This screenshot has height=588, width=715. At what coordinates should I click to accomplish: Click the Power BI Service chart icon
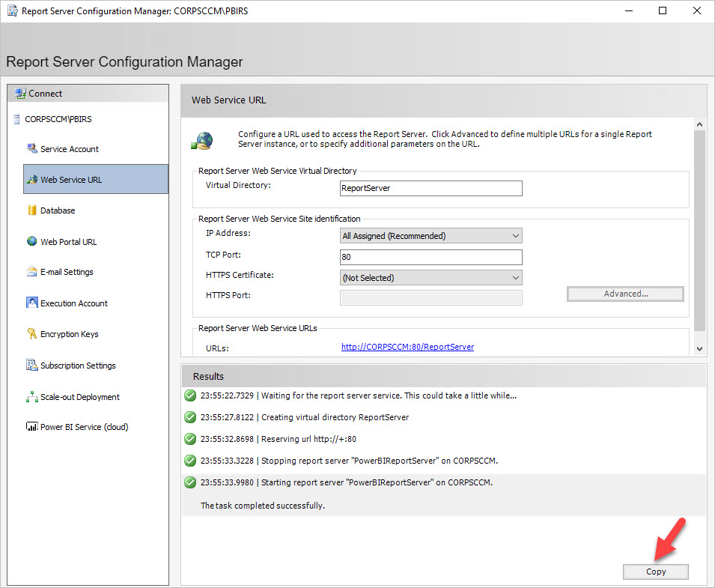point(32,426)
